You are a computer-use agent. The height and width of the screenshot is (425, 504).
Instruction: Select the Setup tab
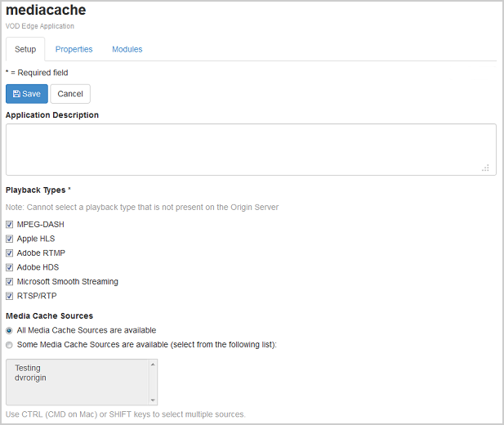pos(25,49)
